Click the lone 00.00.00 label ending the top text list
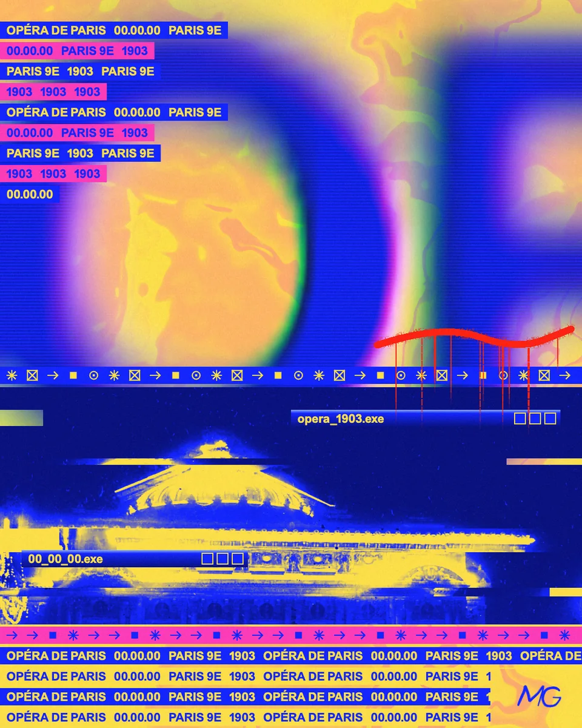This screenshot has width=582, height=728. (30, 195)
